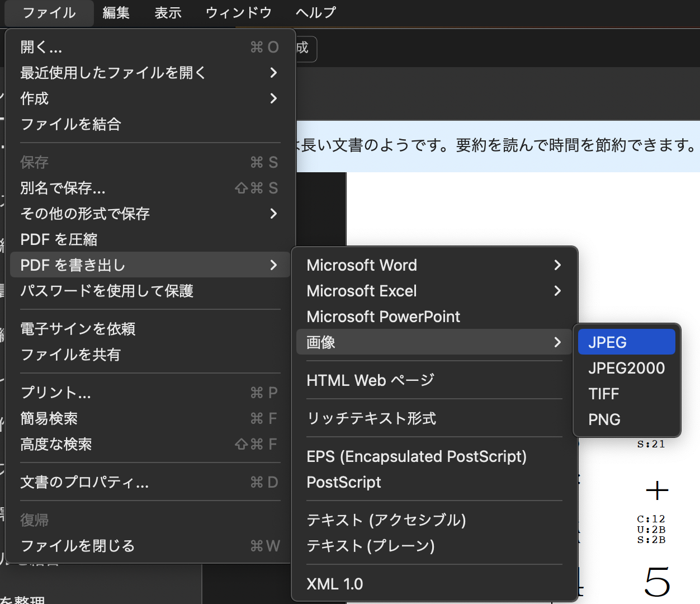Select リッチテキスト形式 export option
The height and width of the screenshot is (604, 700).
click(434, 418)
